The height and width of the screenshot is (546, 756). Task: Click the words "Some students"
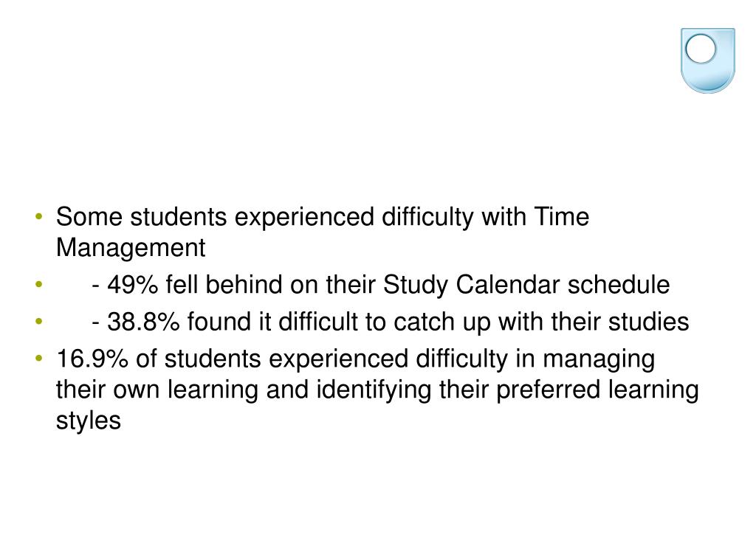tap(141, 216)
